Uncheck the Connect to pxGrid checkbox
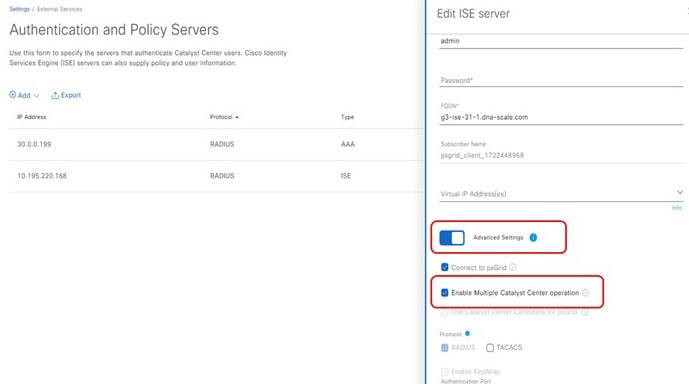 (x=445, y=267)
